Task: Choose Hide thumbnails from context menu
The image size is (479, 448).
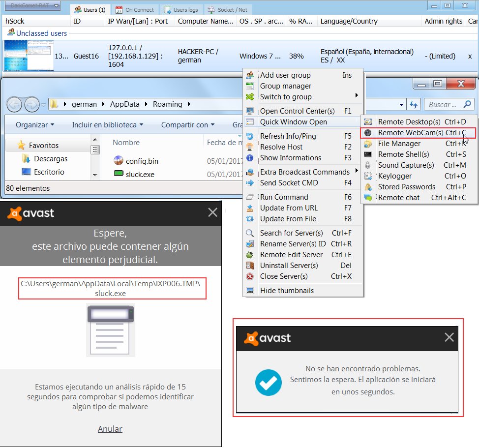Action: (x=303, y=291)
